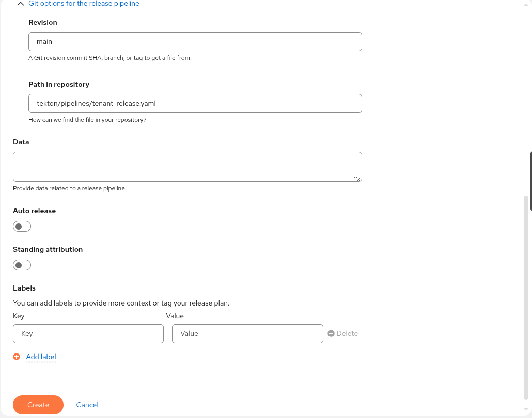532x418 pixels.
Task: Focus the label Value input field
Action: click(247, 333)
